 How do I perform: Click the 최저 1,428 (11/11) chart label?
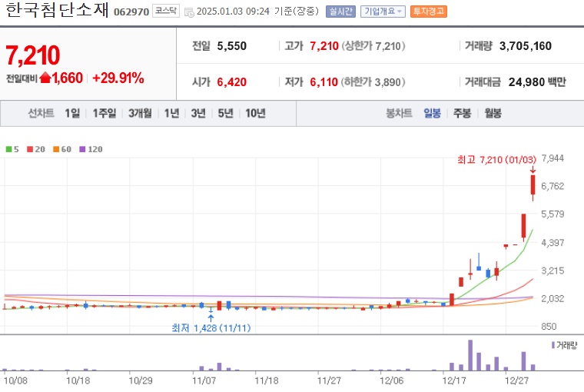pos(211,328)
